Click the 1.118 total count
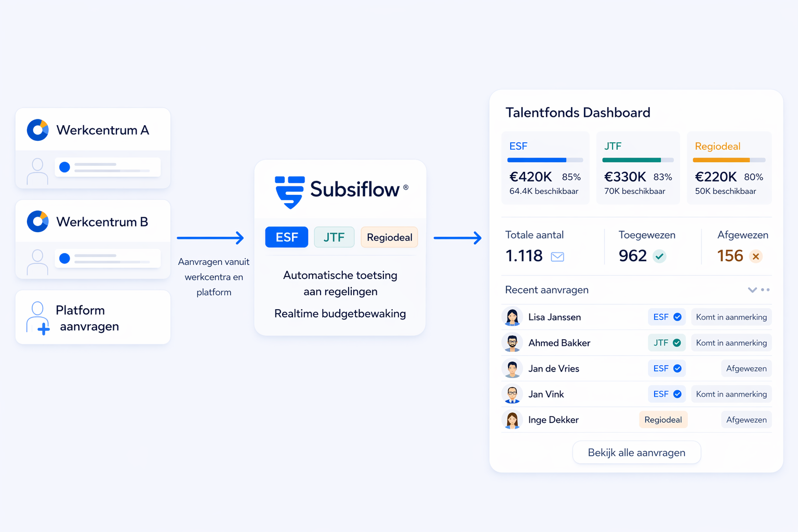 click(x=524, y=256)
